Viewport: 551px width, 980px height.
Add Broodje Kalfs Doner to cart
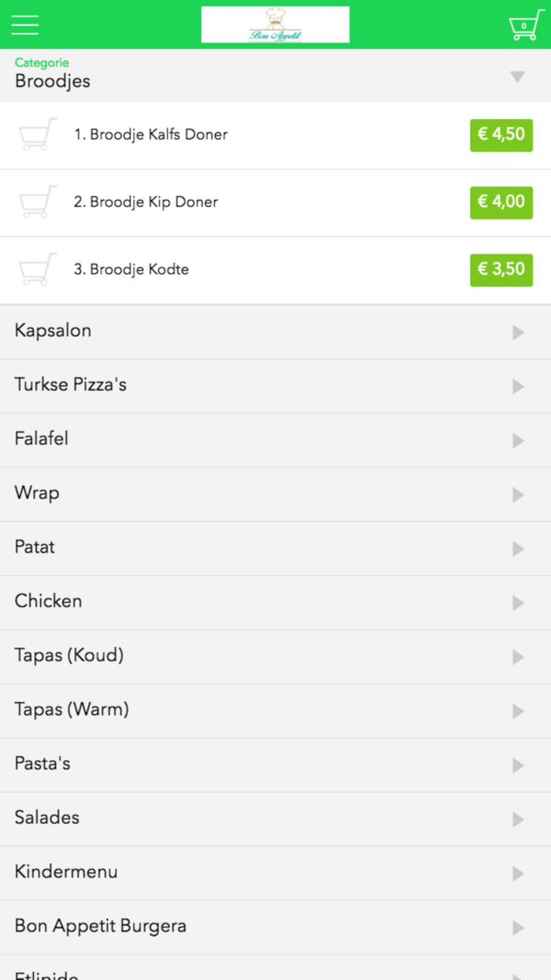point(38,135)
